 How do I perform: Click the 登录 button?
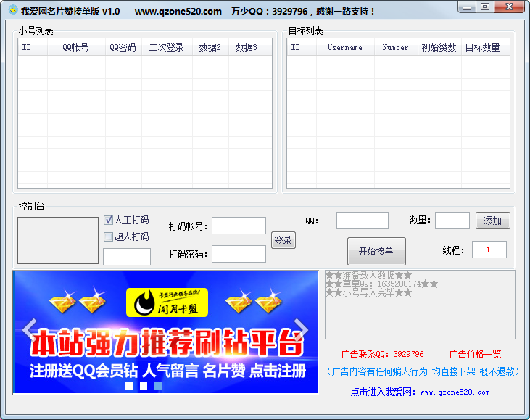tap(283, 240)
